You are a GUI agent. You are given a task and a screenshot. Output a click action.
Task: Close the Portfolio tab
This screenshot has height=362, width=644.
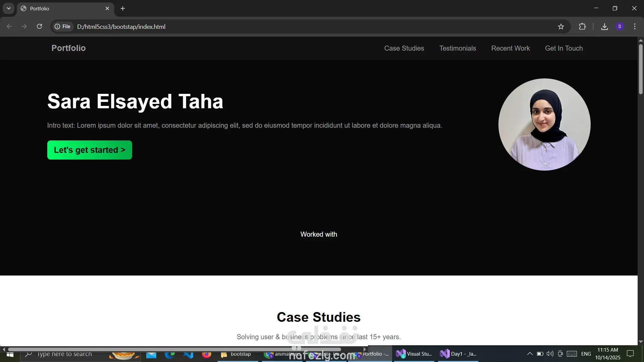pyautogui.click(x=107, y=8)
